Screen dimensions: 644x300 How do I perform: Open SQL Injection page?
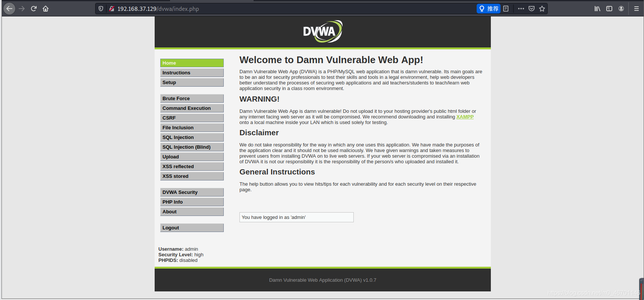[192, 137]
